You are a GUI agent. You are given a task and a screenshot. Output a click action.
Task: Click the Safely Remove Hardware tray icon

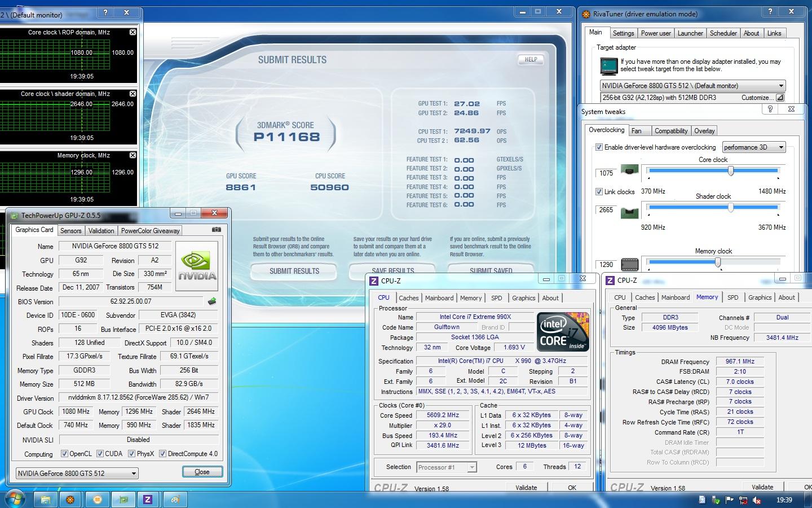tap(716, 500)
